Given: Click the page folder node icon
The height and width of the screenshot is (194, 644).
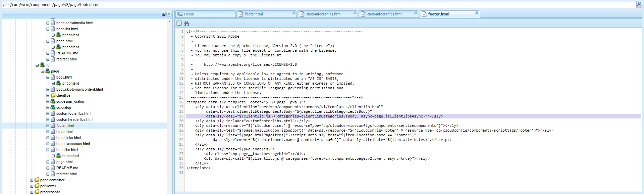Looking at the screenshot, I should pos(48,71).
